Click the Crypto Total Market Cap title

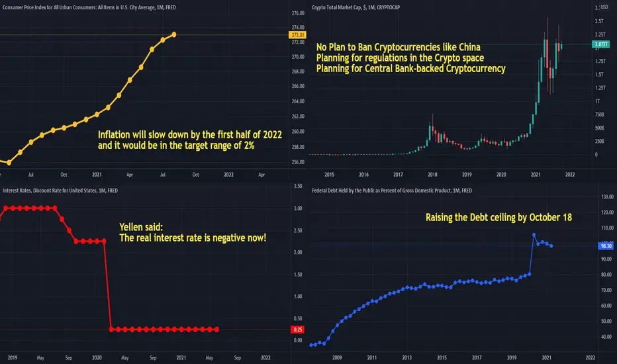(356, 7)
